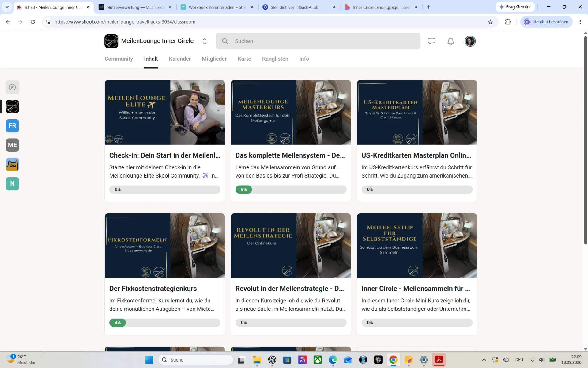
Task: Switch to the N group in sidebar
Action: point(12,184)
